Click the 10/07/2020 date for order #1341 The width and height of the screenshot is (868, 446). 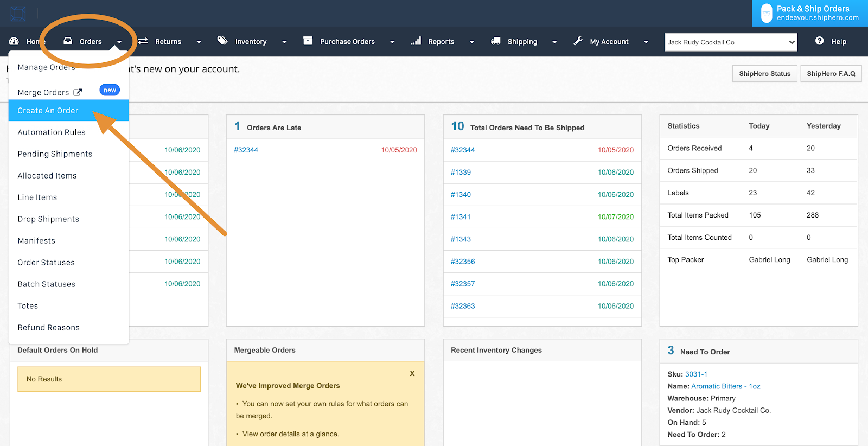(x=616, y=217)
